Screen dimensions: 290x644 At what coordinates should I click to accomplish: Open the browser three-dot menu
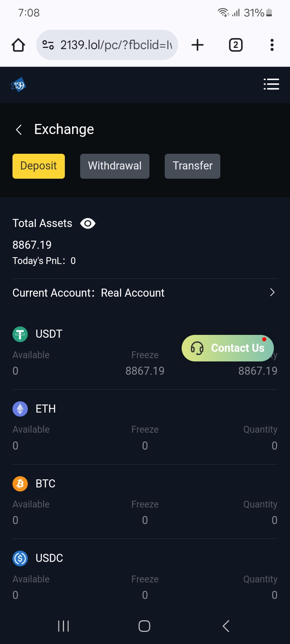point(272,45)
